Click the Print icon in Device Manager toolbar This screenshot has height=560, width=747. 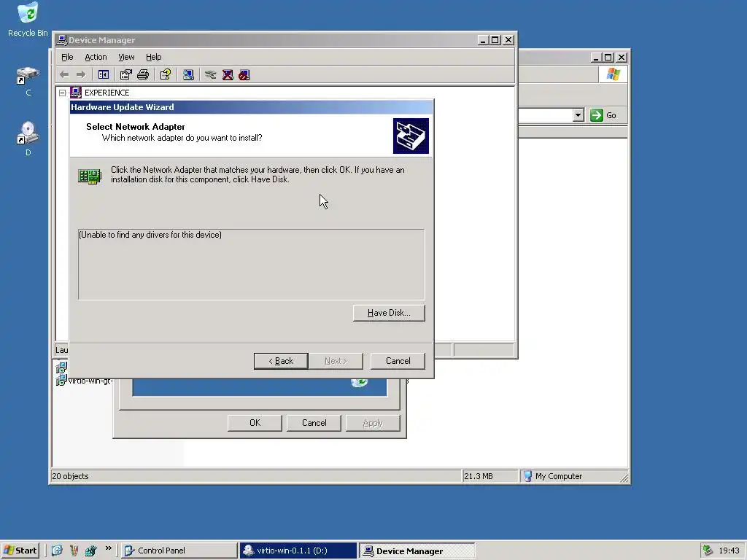(x=143, y=75)
